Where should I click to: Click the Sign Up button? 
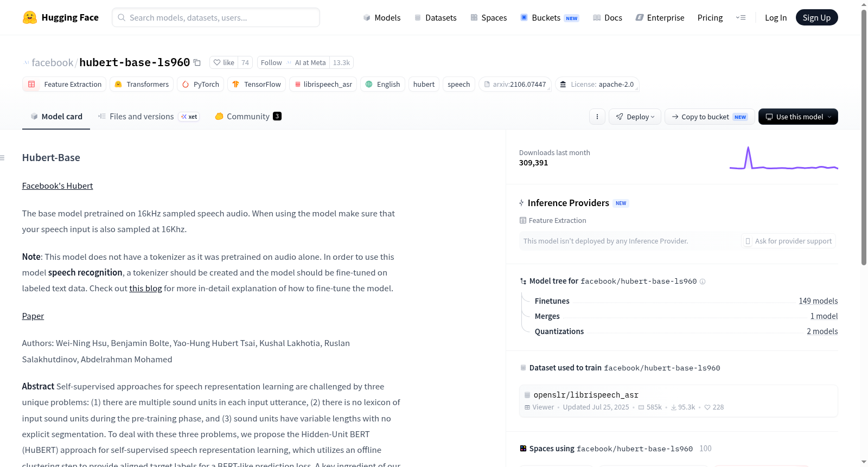[816, 17]
